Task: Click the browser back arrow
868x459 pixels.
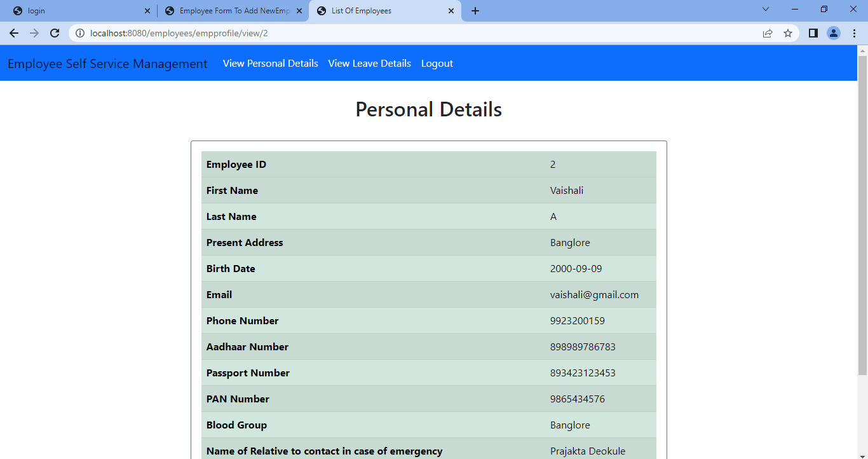Action: (14, 33)
